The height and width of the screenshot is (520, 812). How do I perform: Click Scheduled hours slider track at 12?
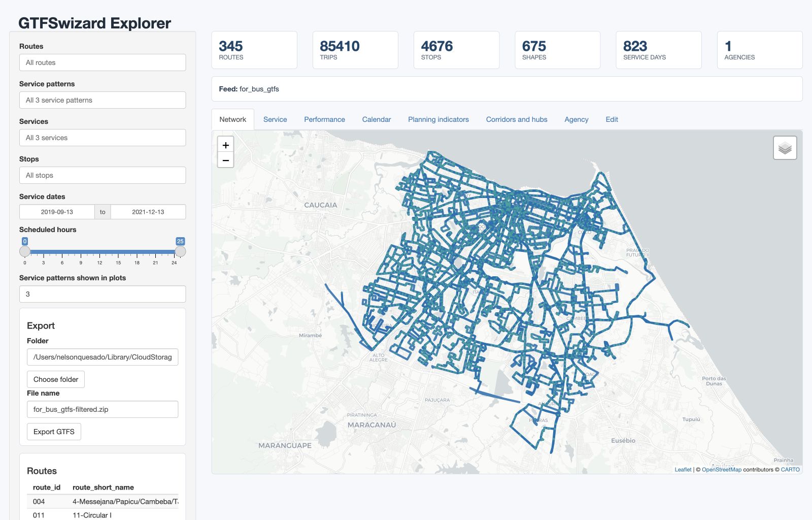click(x=99, y=251)
